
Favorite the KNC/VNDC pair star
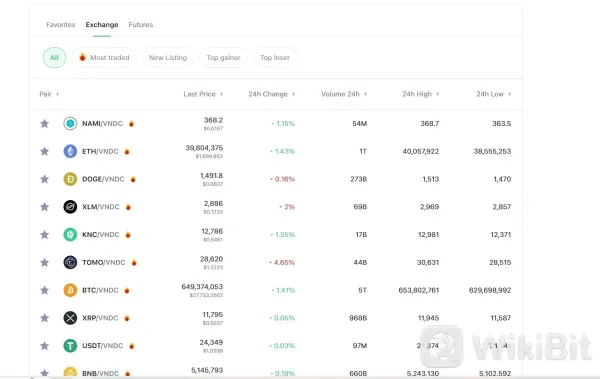click(x=44, y=234)
